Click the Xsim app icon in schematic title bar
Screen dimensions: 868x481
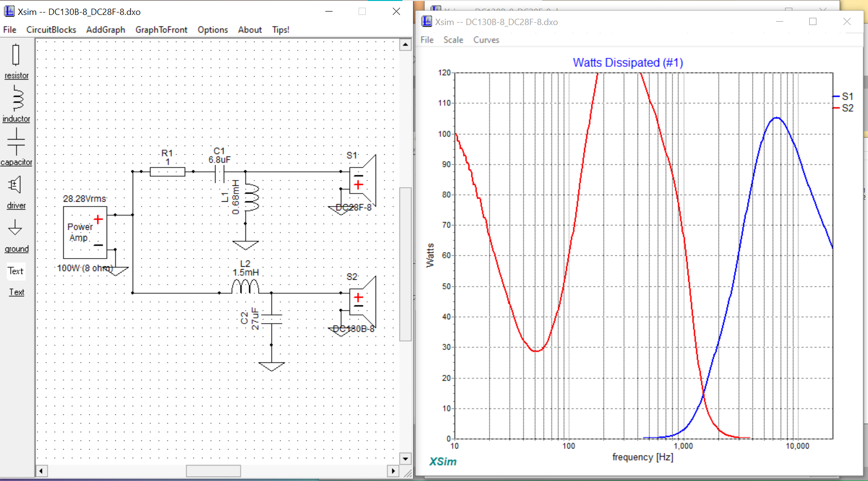click(x=9, y=11)
